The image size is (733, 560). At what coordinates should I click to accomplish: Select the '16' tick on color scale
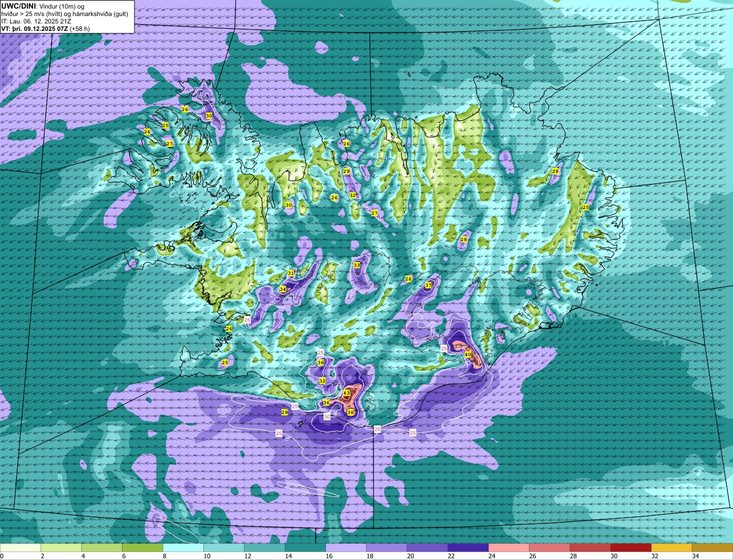coord(328,556)
